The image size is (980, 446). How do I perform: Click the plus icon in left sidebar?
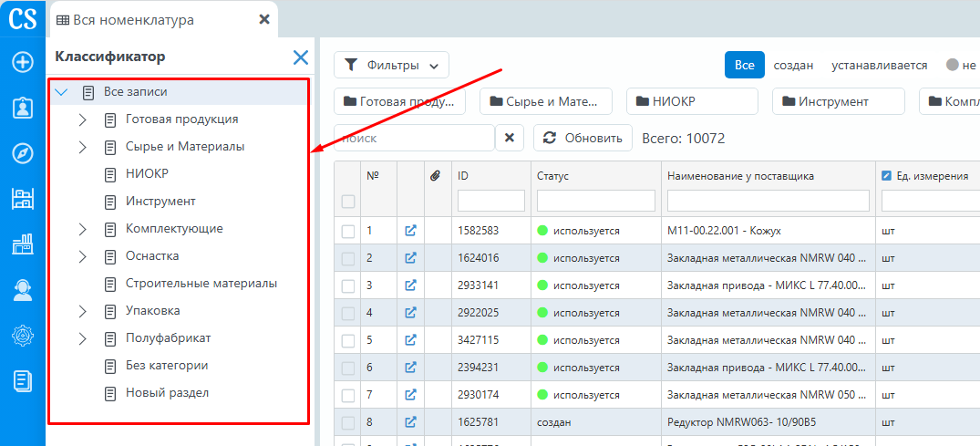pos(23,62)
